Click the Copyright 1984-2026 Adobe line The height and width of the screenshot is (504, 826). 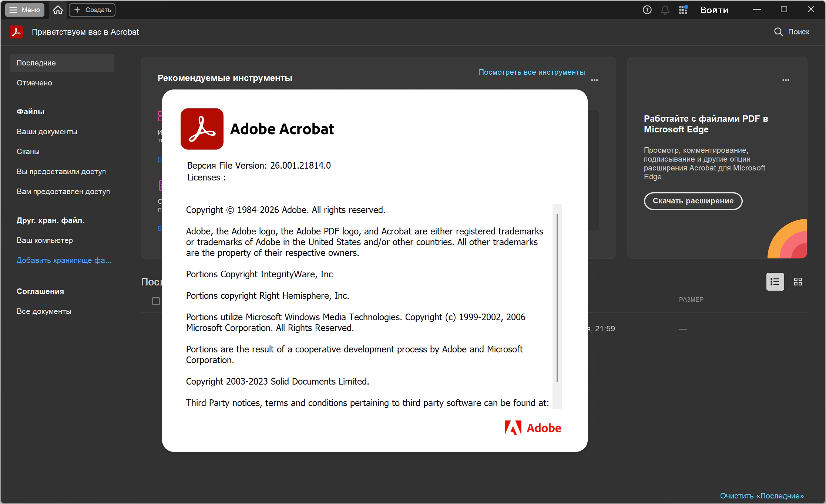tap(285, 210)
